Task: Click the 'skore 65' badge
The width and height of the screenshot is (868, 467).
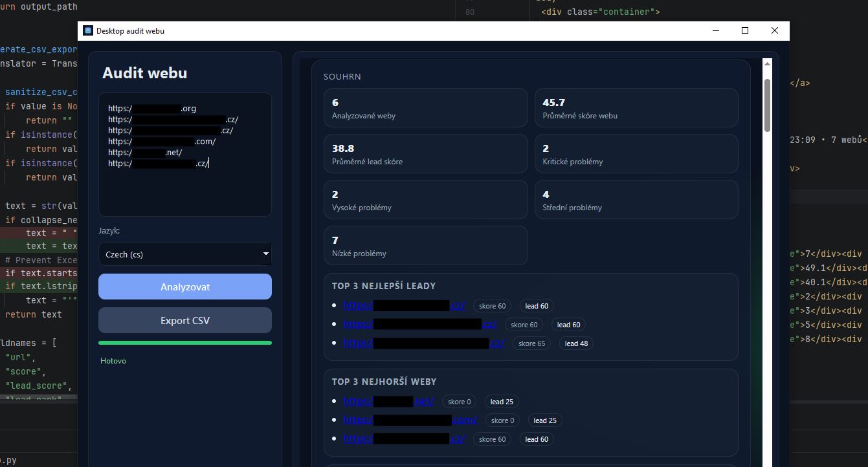Action: (x=532, y=343)
